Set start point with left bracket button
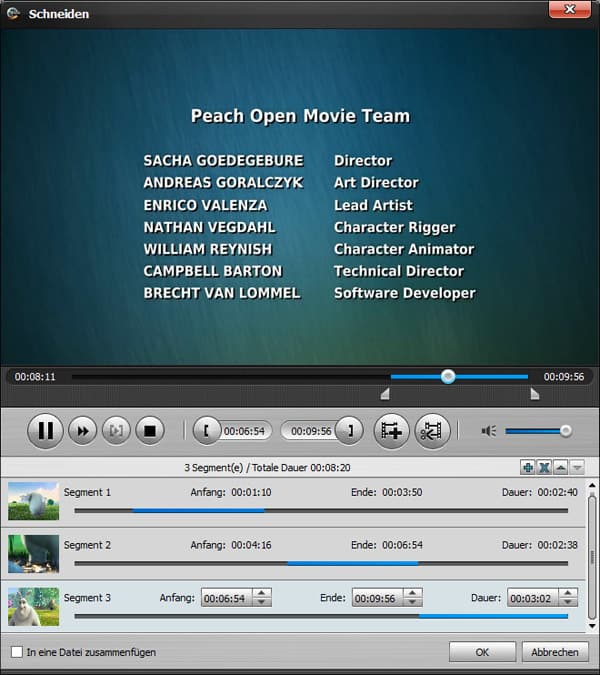Viewport: 600px width, 675px height. pyautogui.click(x=207, y=431)
